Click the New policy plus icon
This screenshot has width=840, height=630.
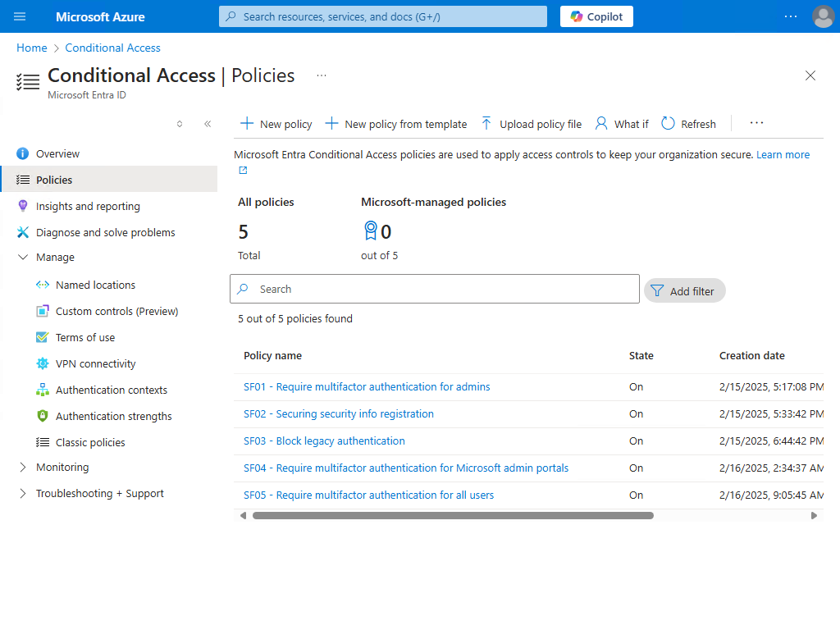pos(247,124)
